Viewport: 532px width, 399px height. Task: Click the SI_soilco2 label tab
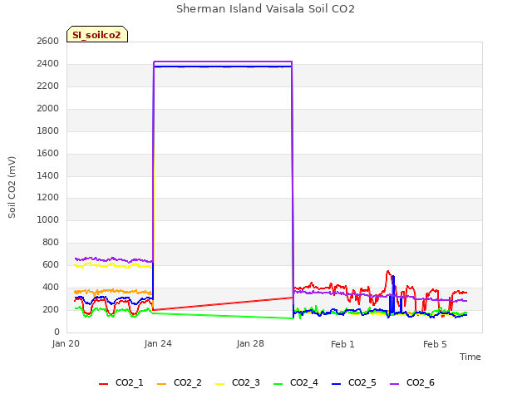click(97, 34)
